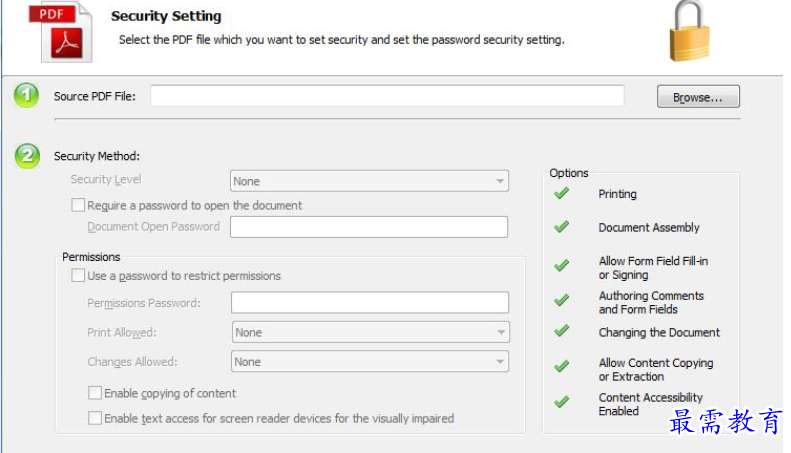Image resolution: width=791 pixels, height=453 pixels.
Task: Click the checkmark beside Changing the Document
Action: point(561,331)
